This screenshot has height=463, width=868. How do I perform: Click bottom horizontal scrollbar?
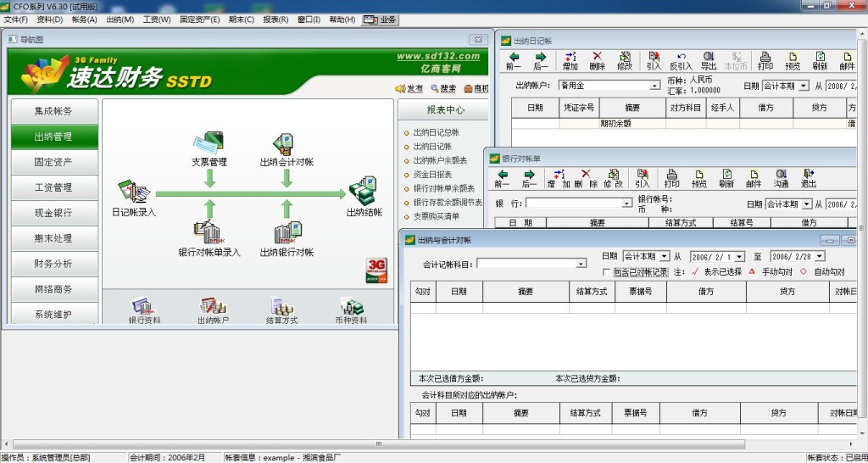click(x=379, y=443)
